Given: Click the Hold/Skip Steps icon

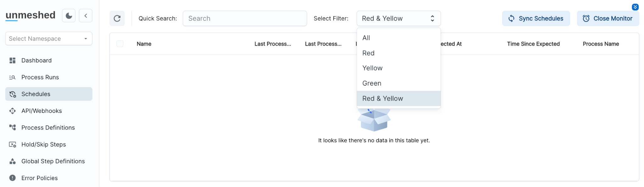Looking at the screenshot, I should tap(13, 145).
